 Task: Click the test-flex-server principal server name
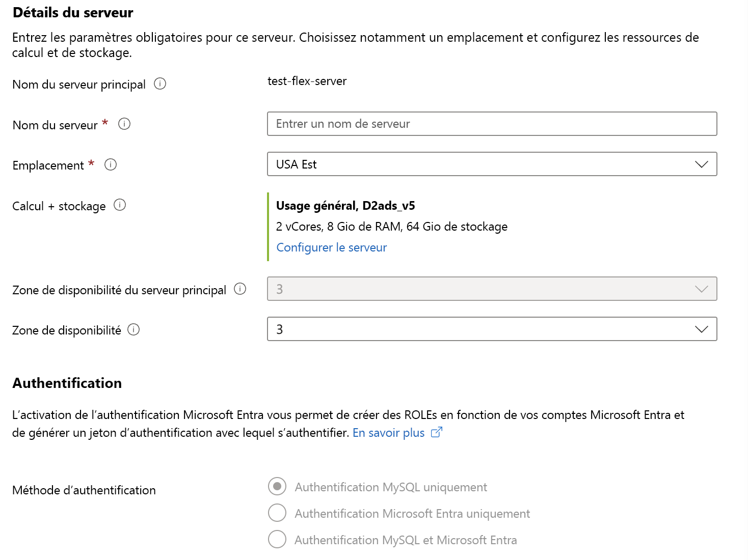click(x=307, y=81)
